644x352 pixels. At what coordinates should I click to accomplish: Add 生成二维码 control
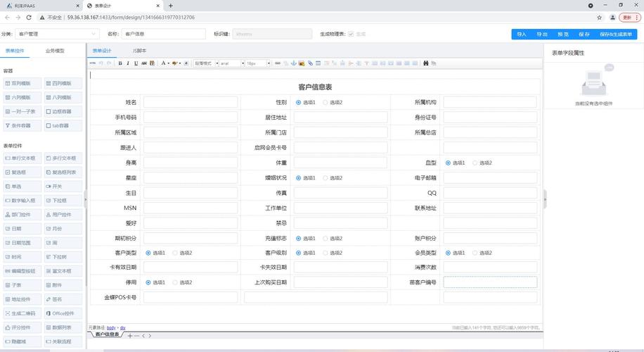click(22, 313)
